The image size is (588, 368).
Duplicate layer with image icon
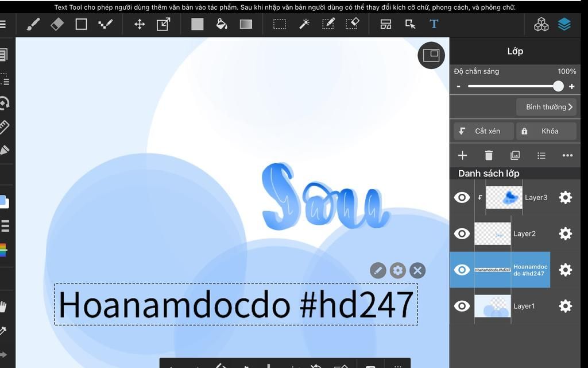tap(515, 155)
